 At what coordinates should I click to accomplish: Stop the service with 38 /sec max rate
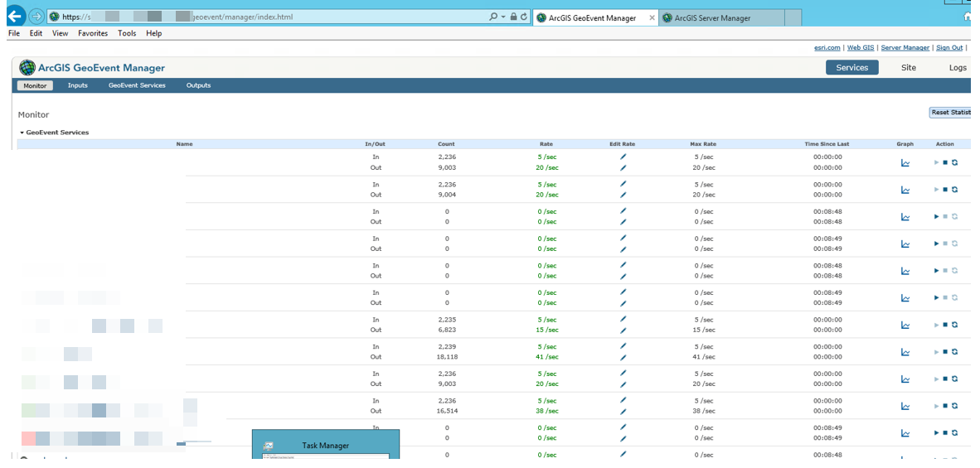[x=946, y=406]
